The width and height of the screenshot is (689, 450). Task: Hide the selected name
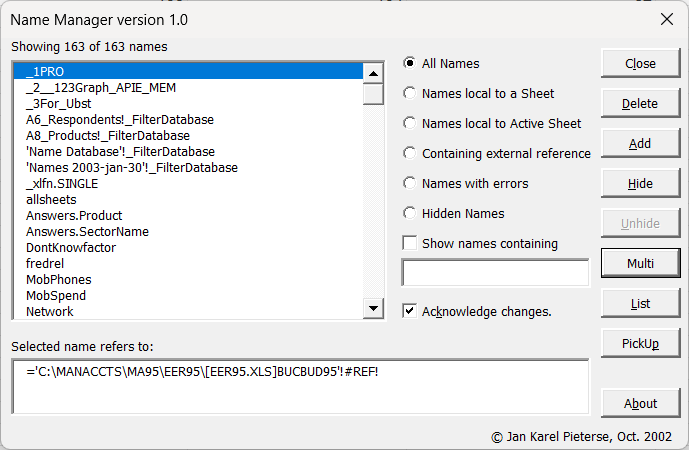tap(640, 183)
